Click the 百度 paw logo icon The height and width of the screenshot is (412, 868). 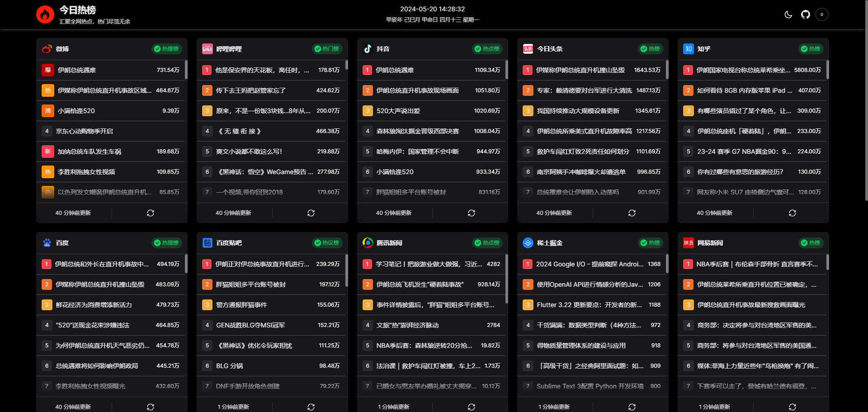point(47,243)
